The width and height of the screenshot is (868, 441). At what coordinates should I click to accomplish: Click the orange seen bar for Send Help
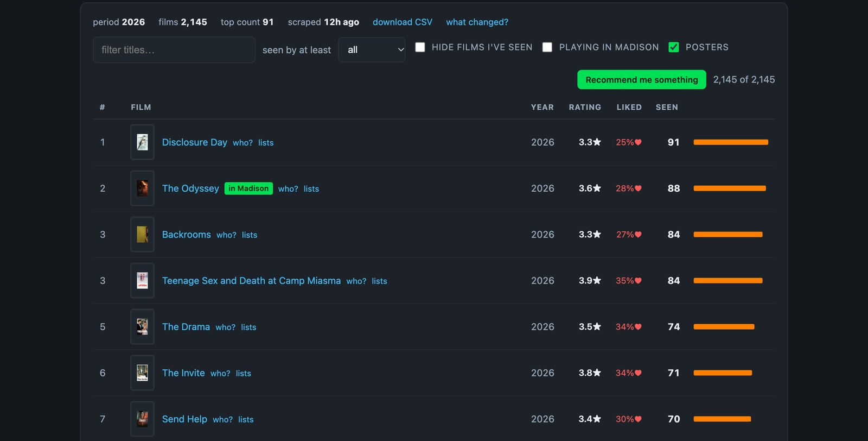(x=722, y=419)
